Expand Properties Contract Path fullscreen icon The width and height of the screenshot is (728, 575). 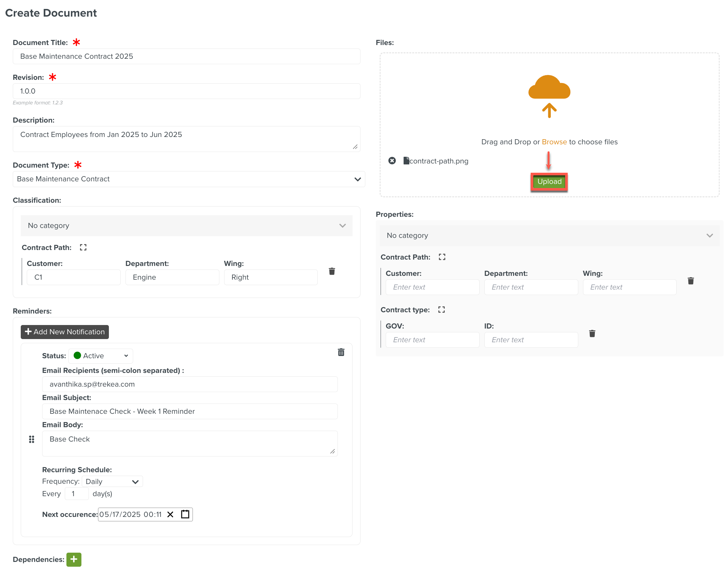click(x=442, y=257)
